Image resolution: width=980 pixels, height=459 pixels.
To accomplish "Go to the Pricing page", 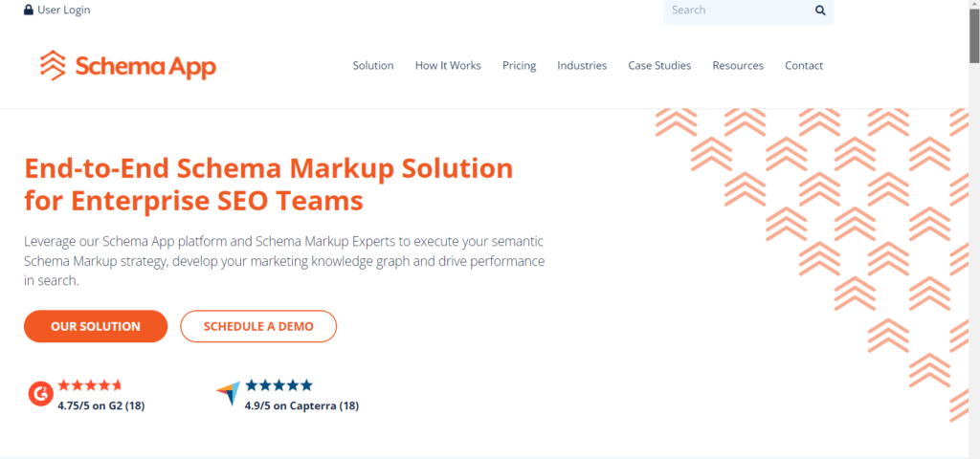I will point(520,66).
